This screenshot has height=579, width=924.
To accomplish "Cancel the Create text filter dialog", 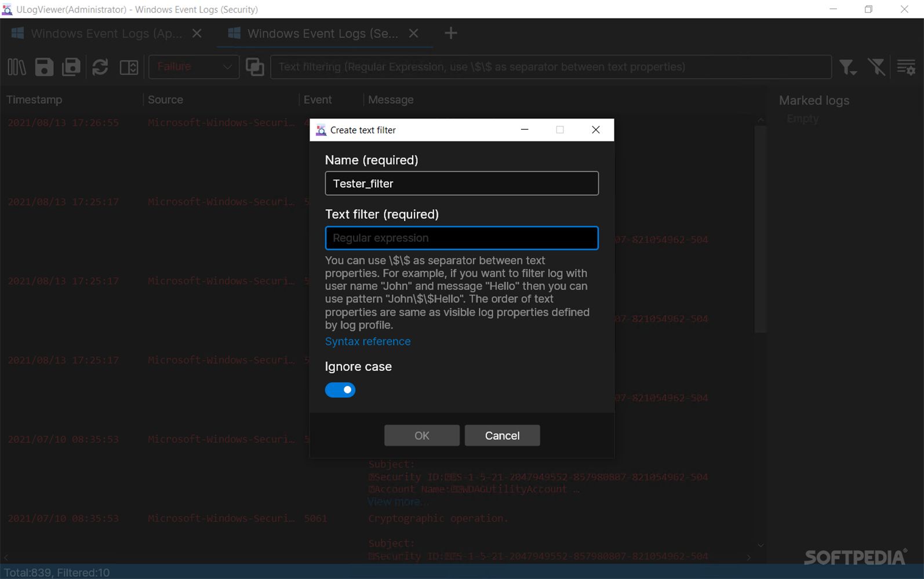I will pos(502,435).
